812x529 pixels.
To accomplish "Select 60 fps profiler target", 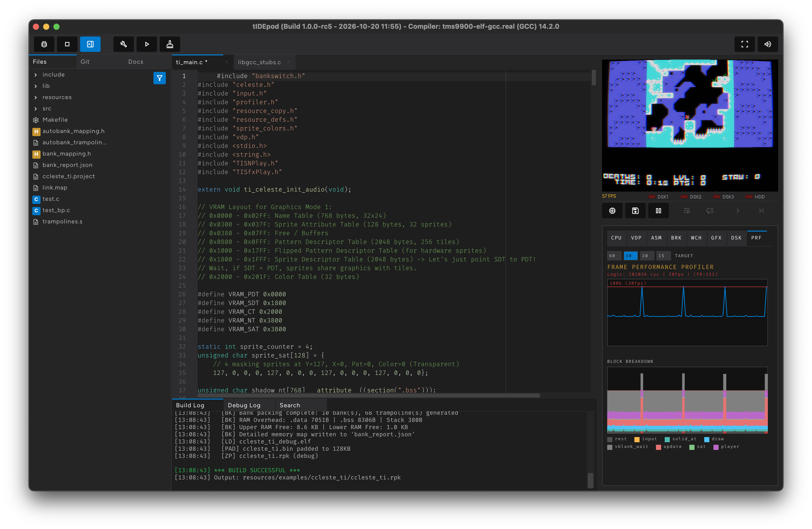I will click(x=614, y=256).
